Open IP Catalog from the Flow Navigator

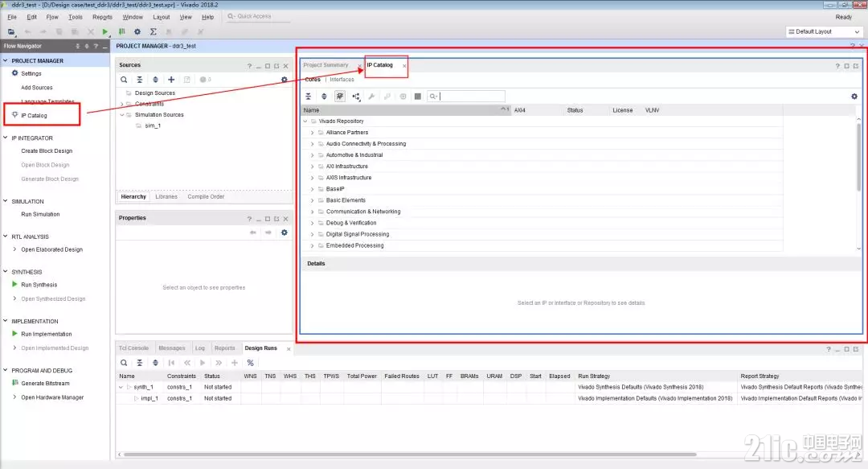coord(34,115)
